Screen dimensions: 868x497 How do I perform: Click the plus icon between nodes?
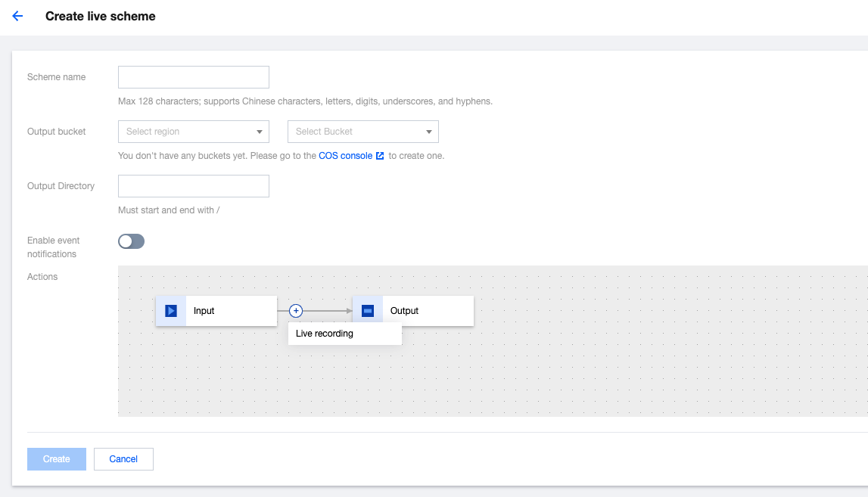click(x=296, y=311)
